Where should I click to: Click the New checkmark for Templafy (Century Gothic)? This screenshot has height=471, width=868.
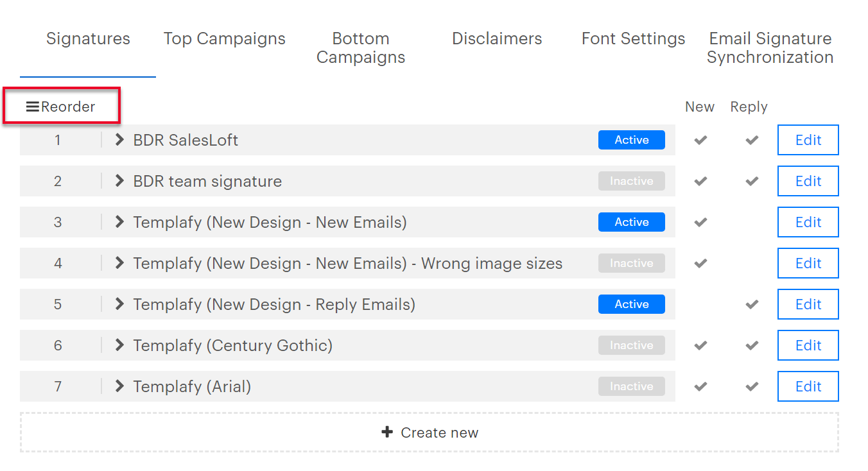[x=700, y=345]
